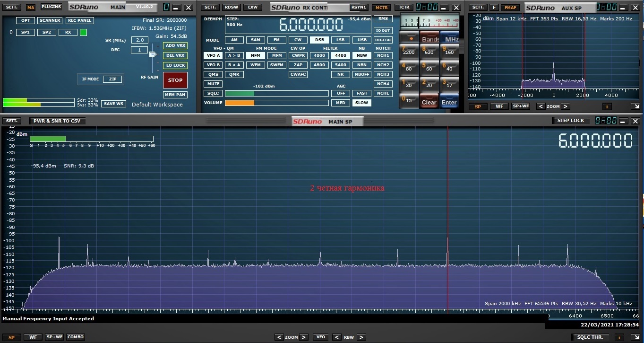
Task: Toggle the MA button in MAIN panel
Action: 31,8
